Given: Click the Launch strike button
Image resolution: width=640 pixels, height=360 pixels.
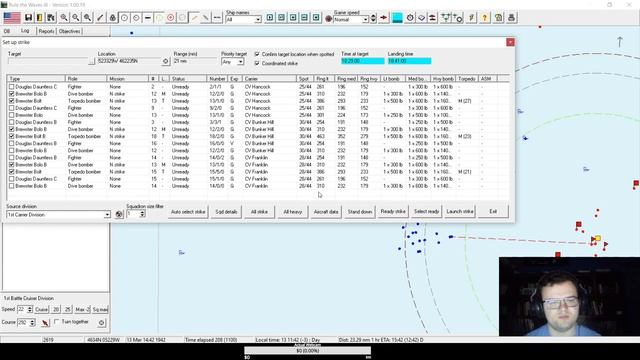Looking at the screenshot, I should [460, 212].
